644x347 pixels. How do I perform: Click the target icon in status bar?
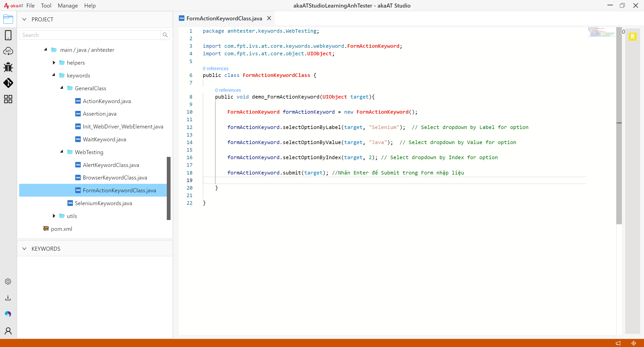[634, 343]
